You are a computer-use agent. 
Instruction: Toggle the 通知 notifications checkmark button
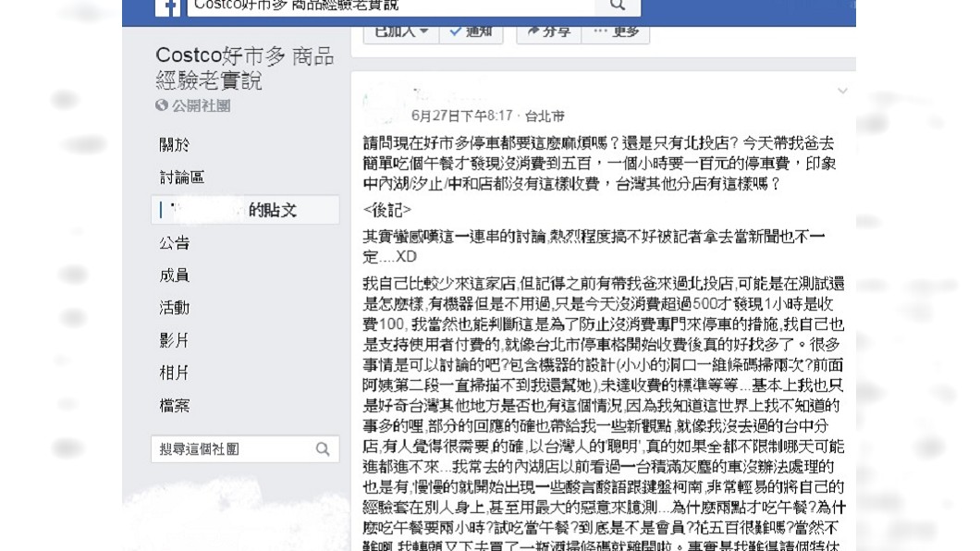tap(472, 32)
